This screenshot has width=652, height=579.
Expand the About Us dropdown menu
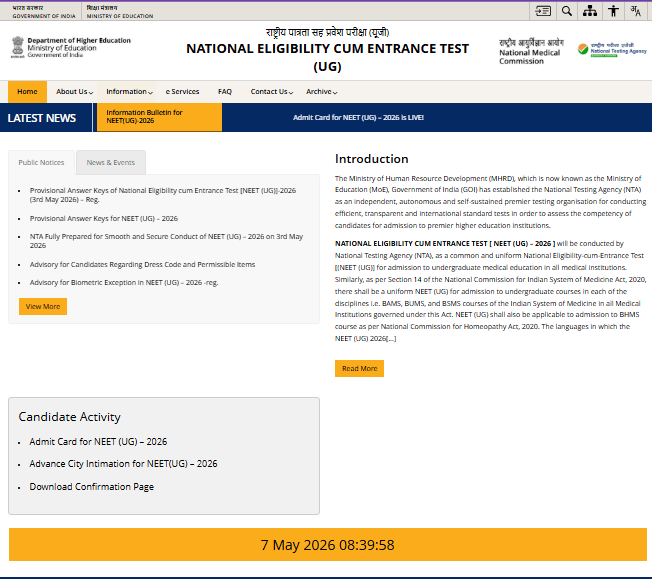click(74, 92)
